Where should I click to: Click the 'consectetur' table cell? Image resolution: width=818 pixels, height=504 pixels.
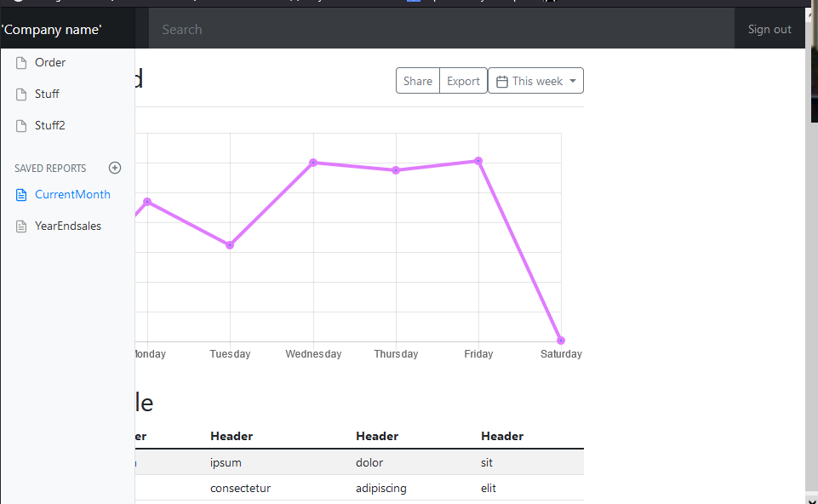click(241, 489)
